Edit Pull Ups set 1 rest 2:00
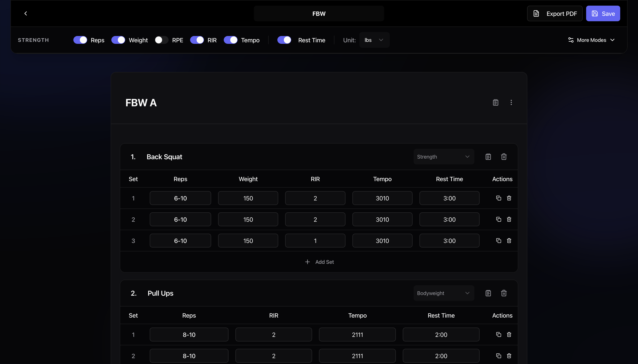This screenshot has width=638, height=364. [441, 335]
